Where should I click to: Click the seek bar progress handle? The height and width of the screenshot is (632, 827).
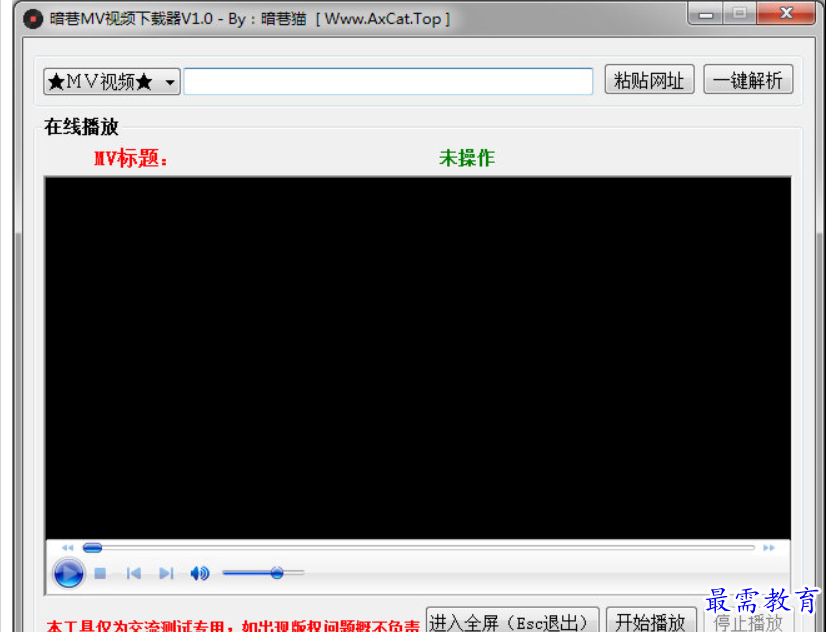pyautogui.click(x=92, y=548)
